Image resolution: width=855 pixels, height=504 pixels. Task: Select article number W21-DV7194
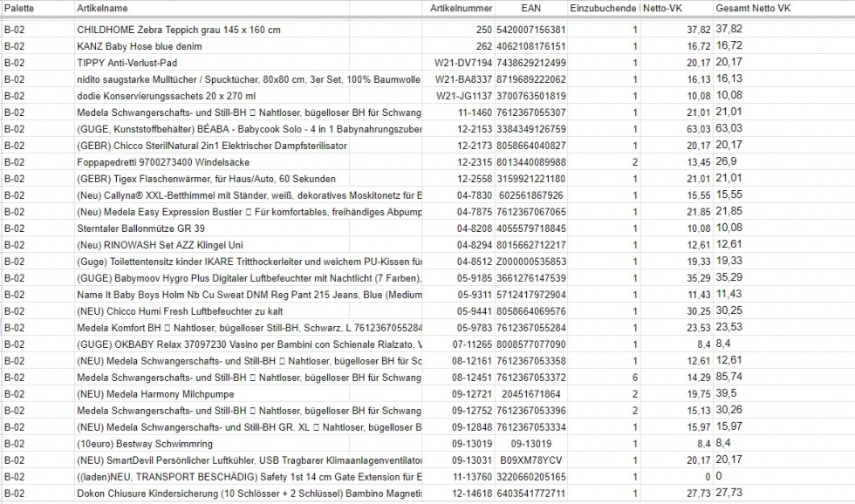tap(463, 63)
